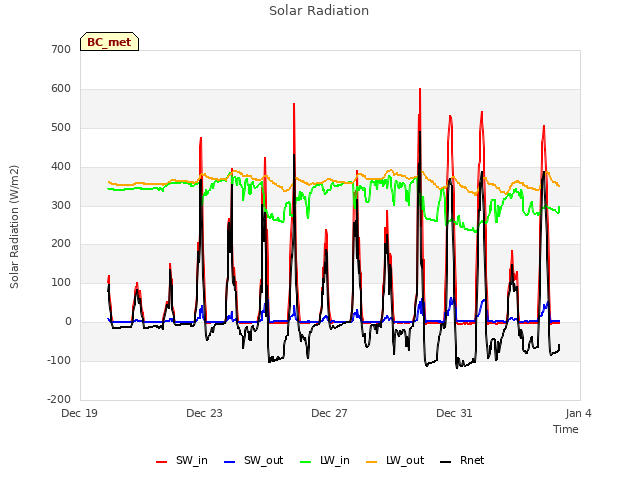Image resolution: width=640 pixels, height=480 pixels.
Task: Click the Time x-axis title
Action: [x=566, y=429]
